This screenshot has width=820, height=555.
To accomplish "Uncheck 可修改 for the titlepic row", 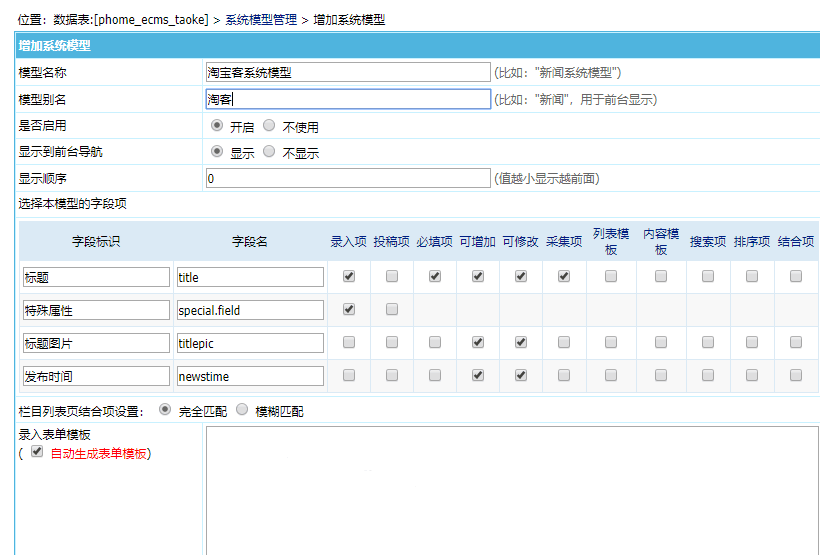I will [521, 342].
